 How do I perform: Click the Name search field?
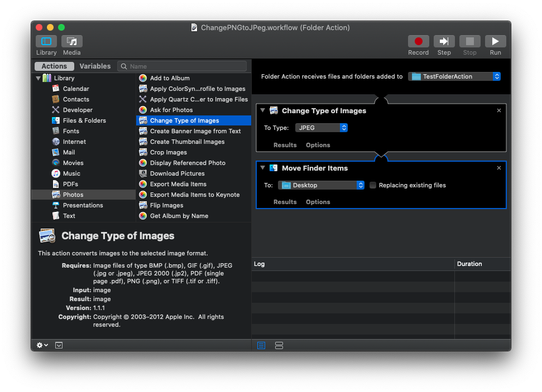click(184, 66)
